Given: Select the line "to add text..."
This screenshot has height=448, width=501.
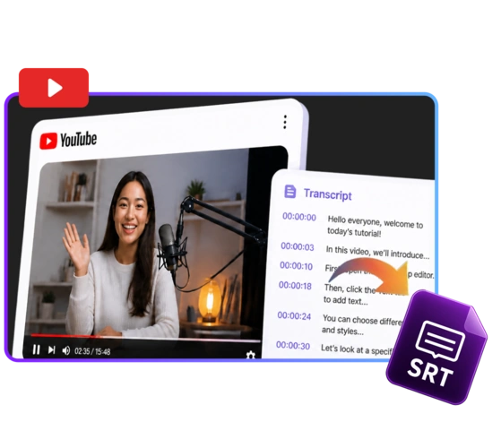Looking at the screenshot, I should pyautogui.click(x=345, y=300).
